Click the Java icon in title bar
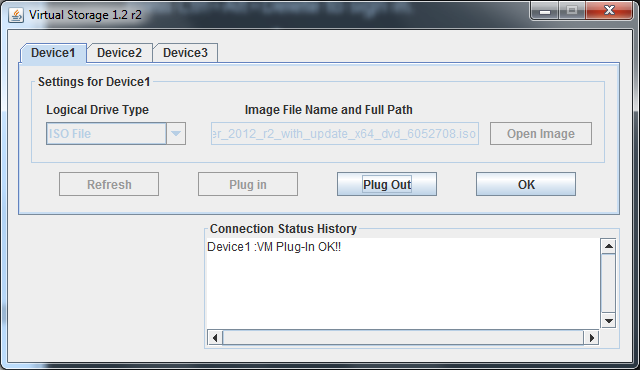Viewport: 640px width, 370px height. click(16, 16)
